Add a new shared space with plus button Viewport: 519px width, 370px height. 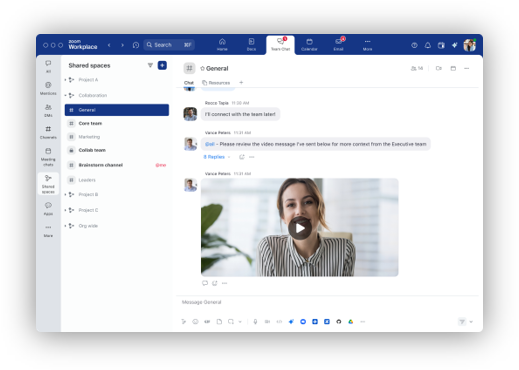(x=162, y=65)
